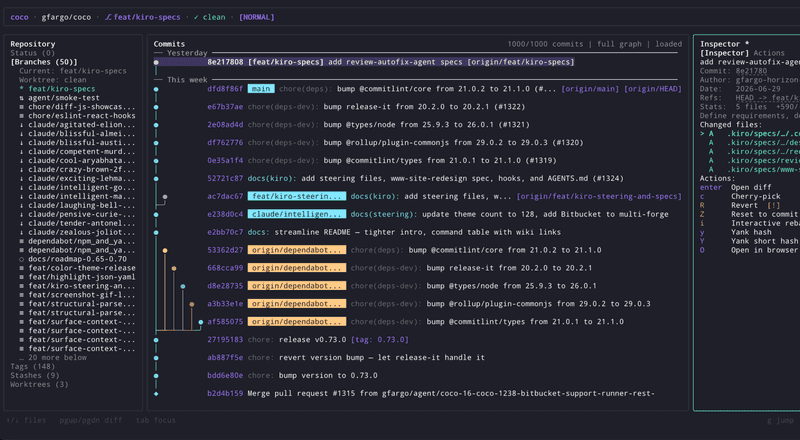Click graph node dot for commit dfd8f86f
The width and height of the screenshot is (800, 440).
pyautogui.click(x=156, y=89)
